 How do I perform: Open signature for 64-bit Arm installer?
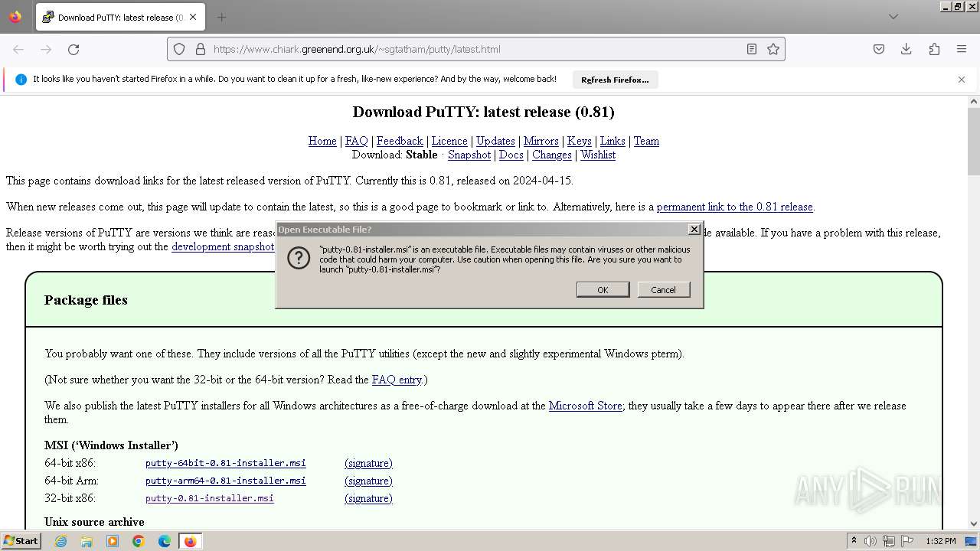(368, 481)
